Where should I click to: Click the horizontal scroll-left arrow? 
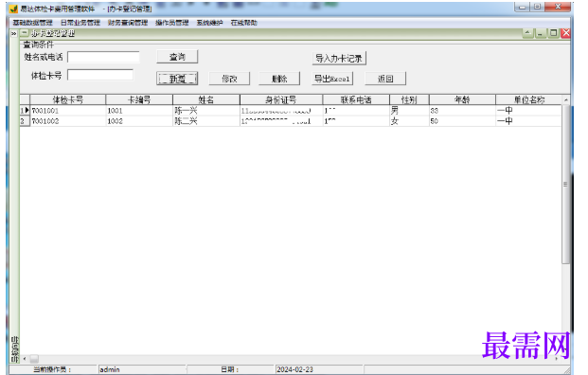(25, 359)
